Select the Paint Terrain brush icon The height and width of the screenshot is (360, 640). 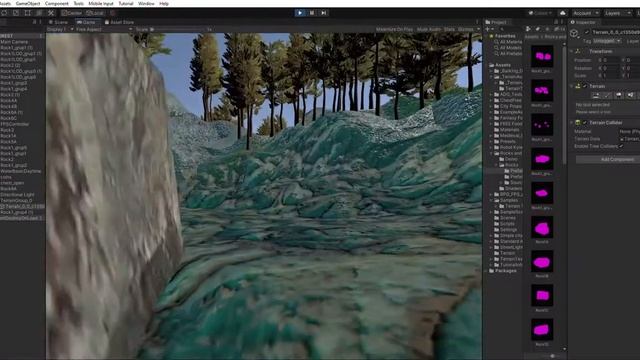(x=607, y=96)
